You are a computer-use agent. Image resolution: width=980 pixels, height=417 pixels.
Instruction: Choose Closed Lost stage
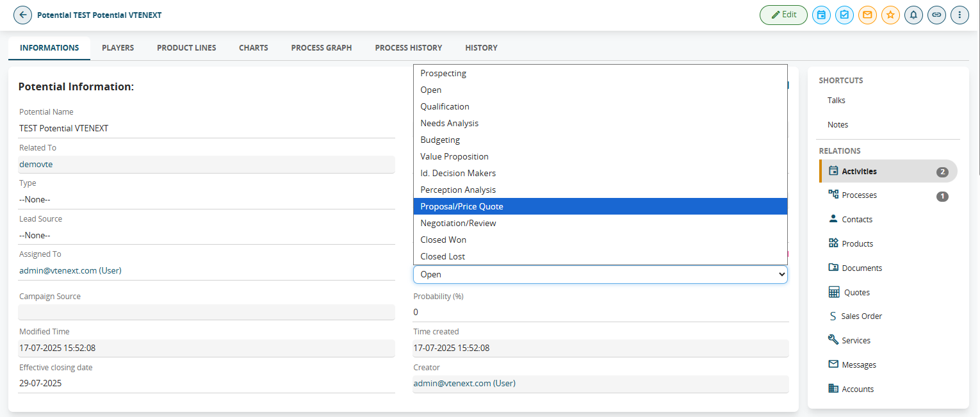[600, 256]
